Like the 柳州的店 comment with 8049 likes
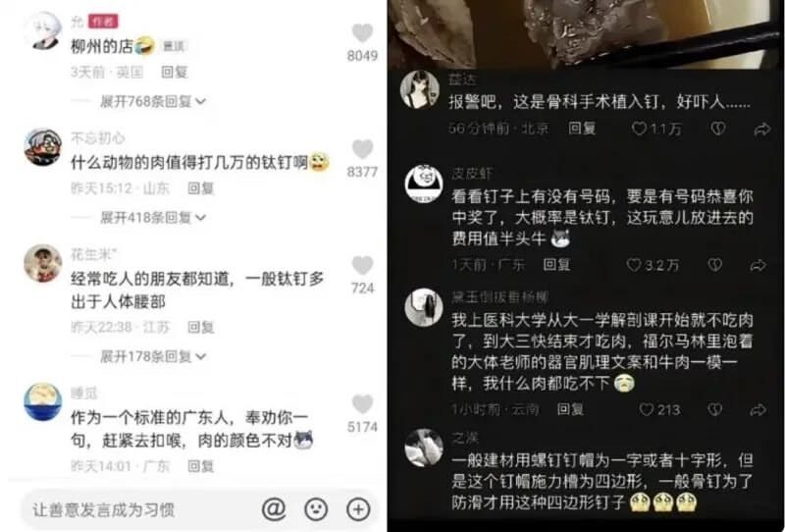The height and width of the screenshot is (532, 785). pyautogui.click(x=362, y=33)
